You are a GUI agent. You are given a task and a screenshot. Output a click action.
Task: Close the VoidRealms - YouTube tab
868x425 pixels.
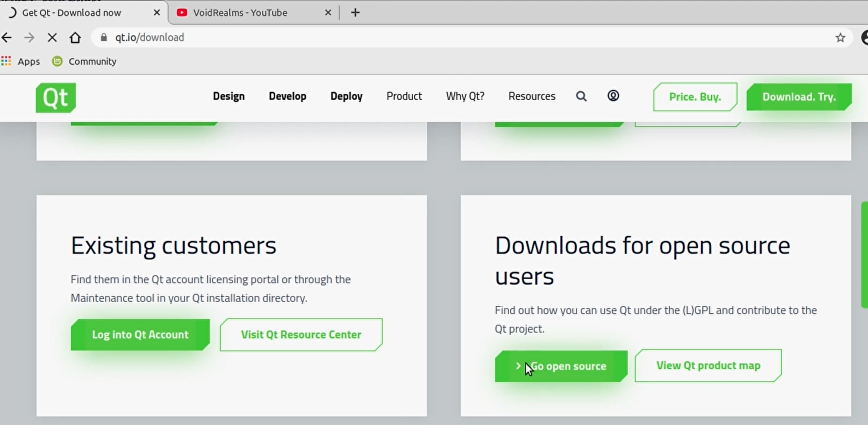click(x=328, y=12)
